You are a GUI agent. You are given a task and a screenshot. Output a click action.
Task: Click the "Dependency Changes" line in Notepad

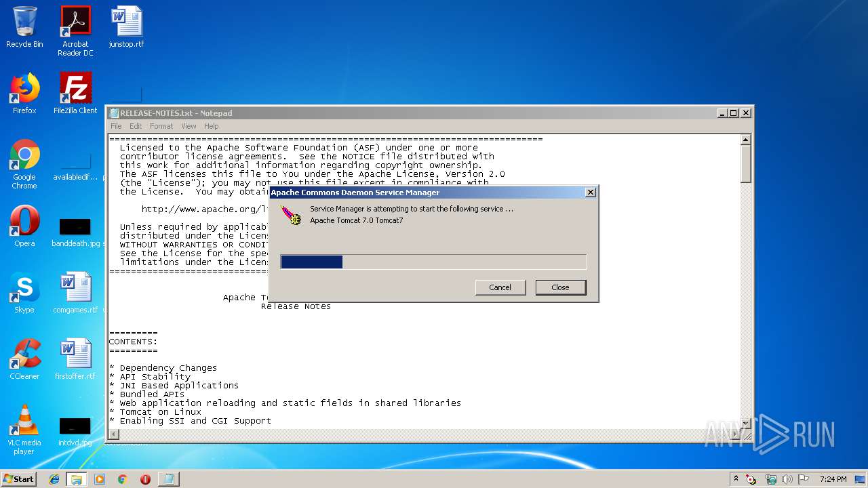[163, 368]
